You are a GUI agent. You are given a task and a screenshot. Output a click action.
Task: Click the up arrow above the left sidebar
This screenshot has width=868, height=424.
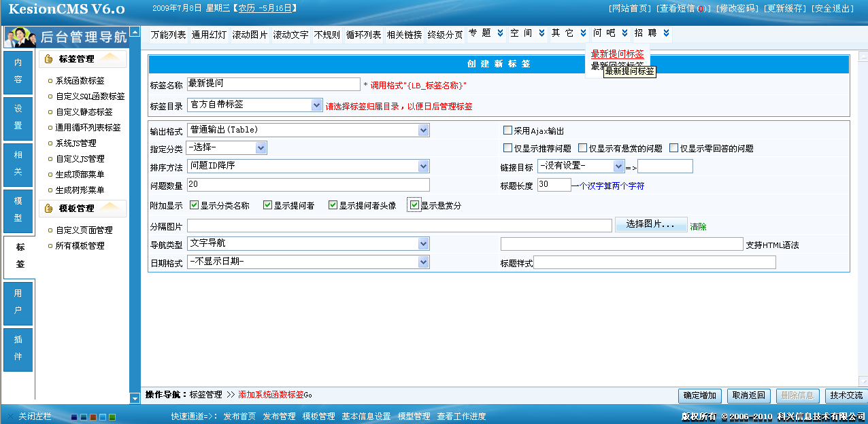pyautogui.click(x=135, y=32)
